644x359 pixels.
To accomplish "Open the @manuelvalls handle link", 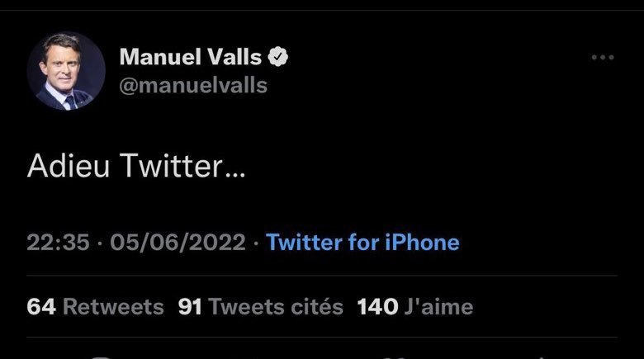I will point(193,85).
